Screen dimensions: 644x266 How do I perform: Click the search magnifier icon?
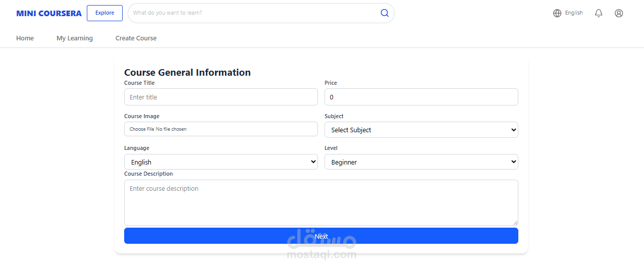[x=385, y=13]
